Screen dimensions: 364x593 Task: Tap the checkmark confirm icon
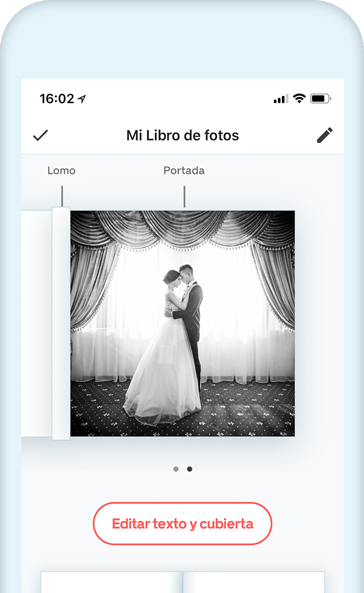point(40,135)
